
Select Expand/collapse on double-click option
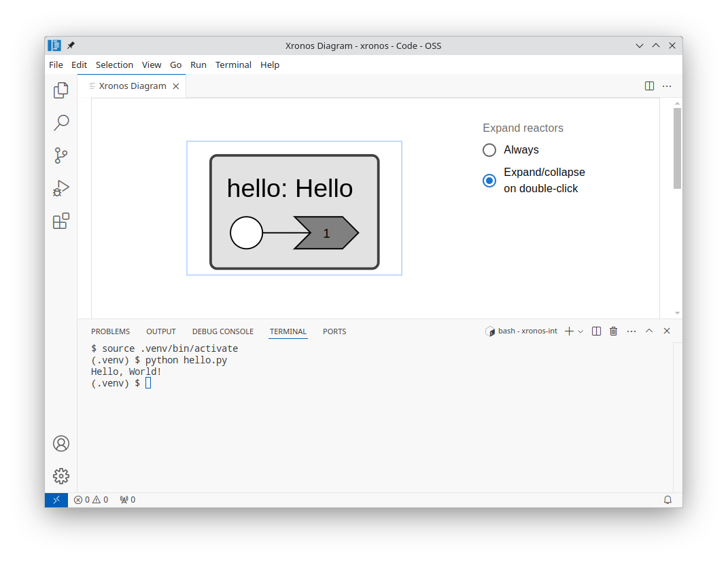[489, 181]
